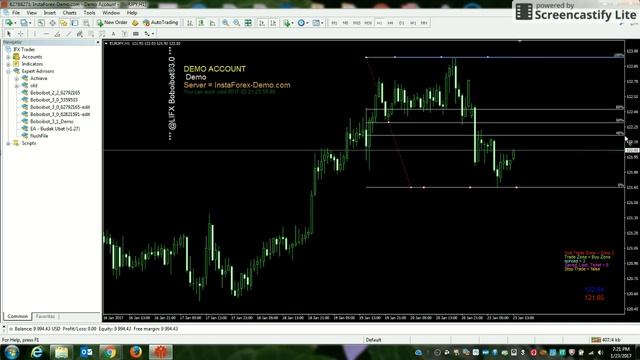Open the New Chart toolbar icon
This screenshot has width=640, height=360.
pos(9,23)
